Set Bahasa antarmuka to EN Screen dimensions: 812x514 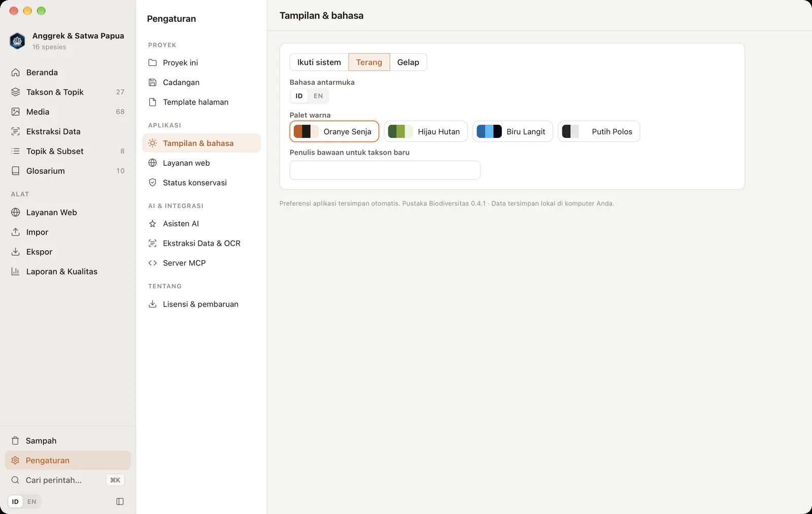tap(318, 96)
